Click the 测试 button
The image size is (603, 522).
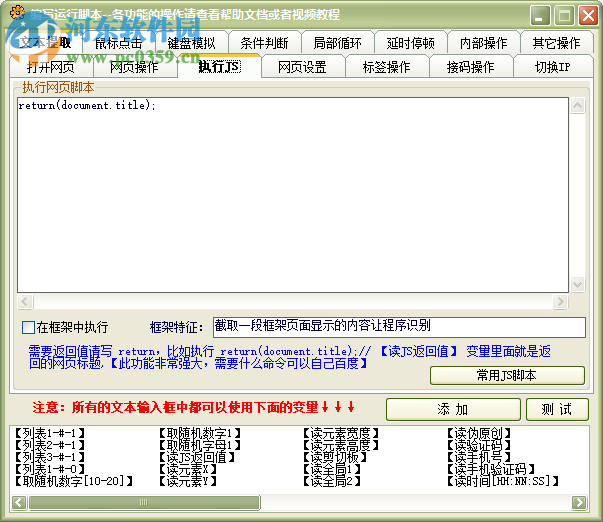click(557, 409)
